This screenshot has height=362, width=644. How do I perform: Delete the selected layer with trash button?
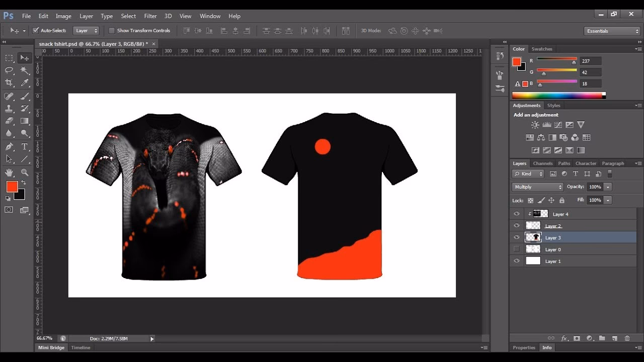pos(626,339)
